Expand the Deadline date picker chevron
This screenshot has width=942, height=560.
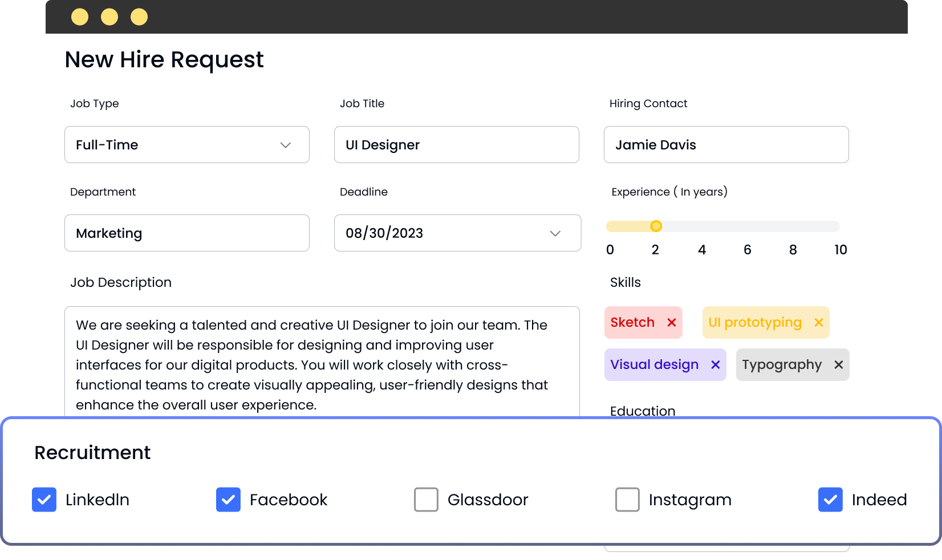tap(555, 233)
